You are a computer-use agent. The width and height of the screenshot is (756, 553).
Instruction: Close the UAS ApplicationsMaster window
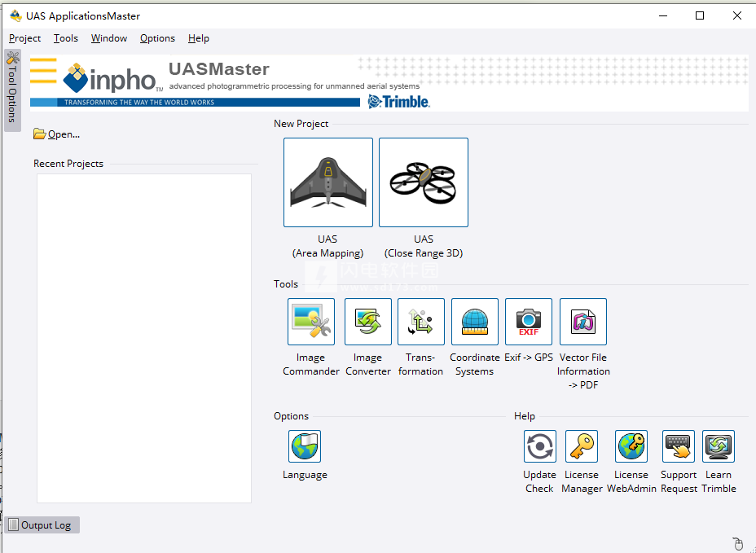(736, 16)
